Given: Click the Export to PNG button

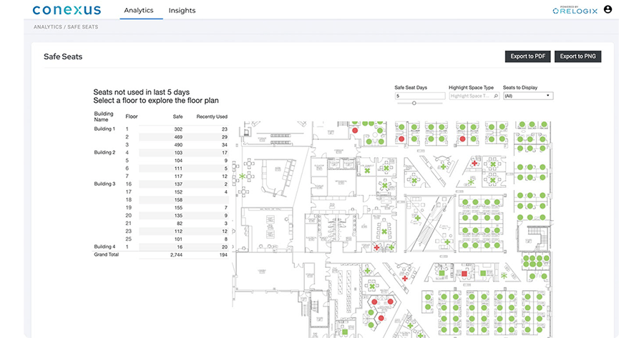Looking at the screenshot, I should click(x=577, y=56).
